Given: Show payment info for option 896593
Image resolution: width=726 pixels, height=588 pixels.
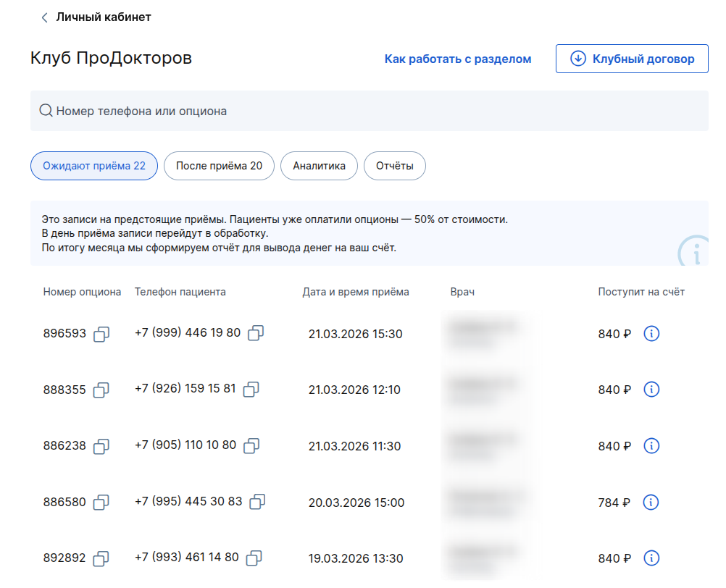Looking at the screenshot, I should (651, 334).
